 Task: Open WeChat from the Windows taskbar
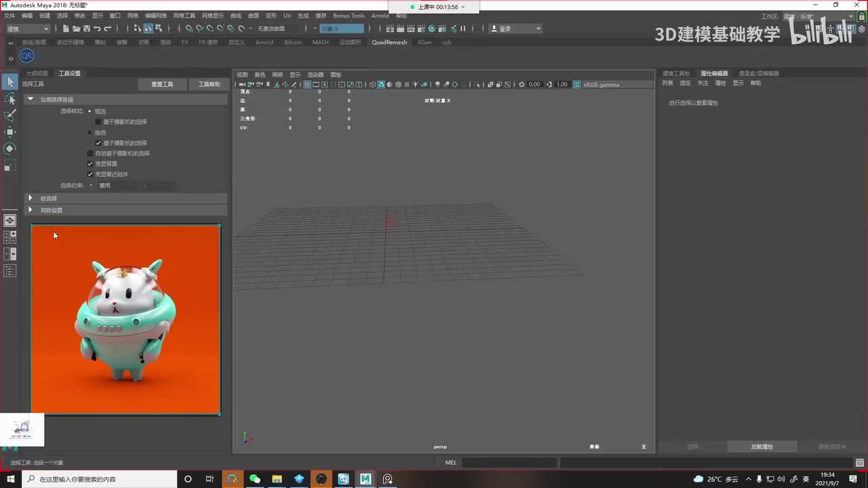coord(255,479)
